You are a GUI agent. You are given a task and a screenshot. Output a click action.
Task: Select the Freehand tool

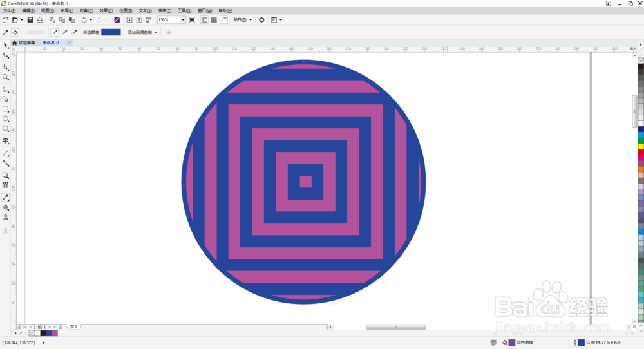pos(5,89)
